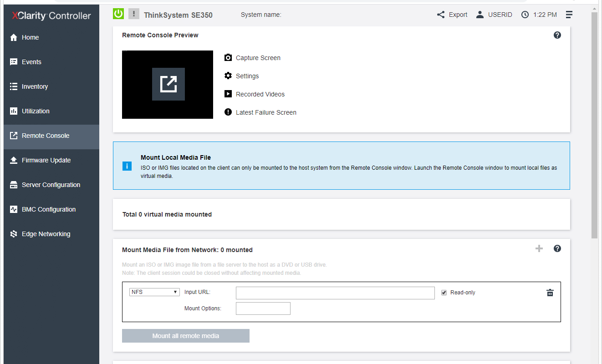Click the Home icon in sidebar
Screen dimensions: 602x364
click(x=14, y=37)
